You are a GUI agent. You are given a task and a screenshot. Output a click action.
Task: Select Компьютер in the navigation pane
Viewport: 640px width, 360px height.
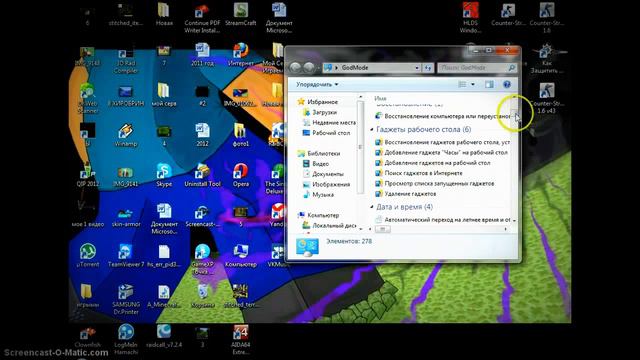(x=318, y=215)
